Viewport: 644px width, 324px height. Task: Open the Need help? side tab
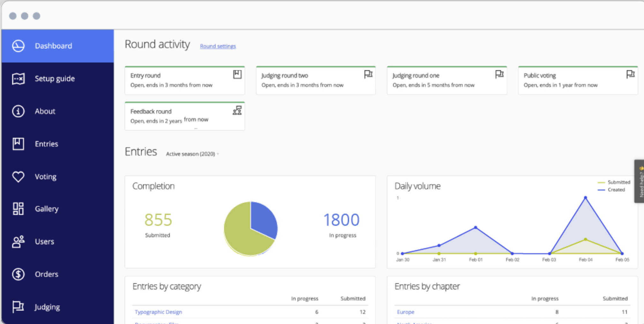[x=639, y=181]
